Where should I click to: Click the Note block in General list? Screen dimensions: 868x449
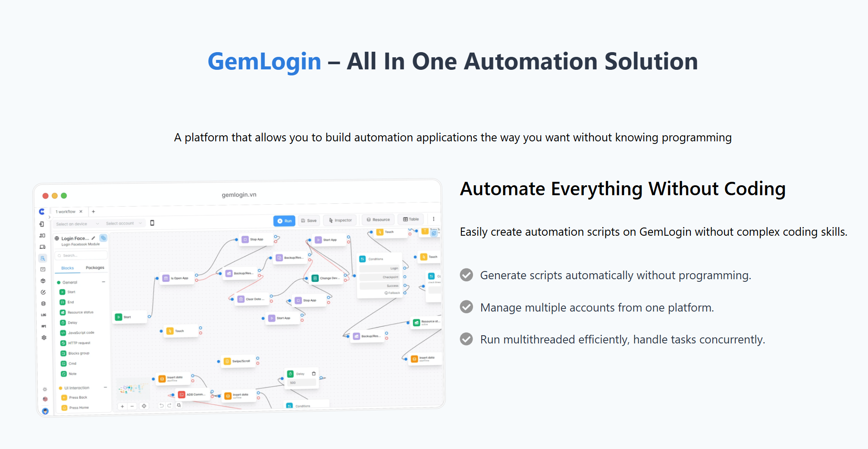(69, 374)
